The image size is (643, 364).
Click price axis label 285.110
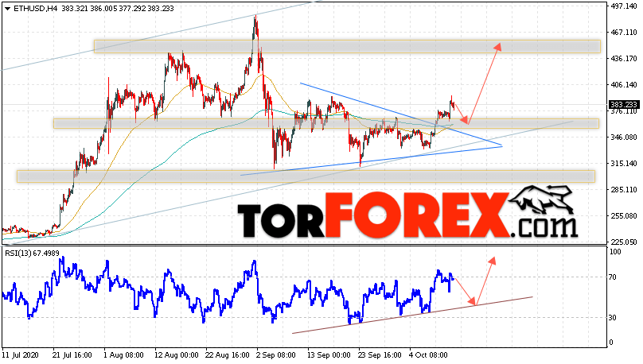coord(624,190)
